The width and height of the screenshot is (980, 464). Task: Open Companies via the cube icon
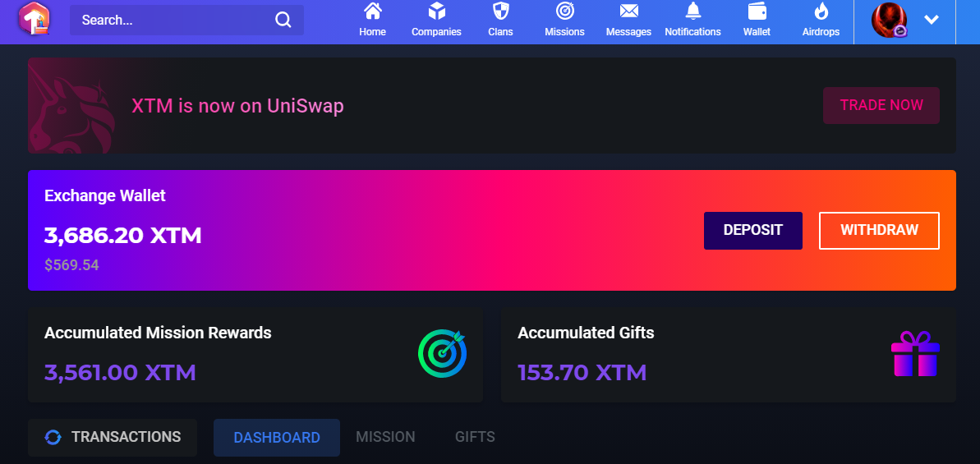coord(436,11)
